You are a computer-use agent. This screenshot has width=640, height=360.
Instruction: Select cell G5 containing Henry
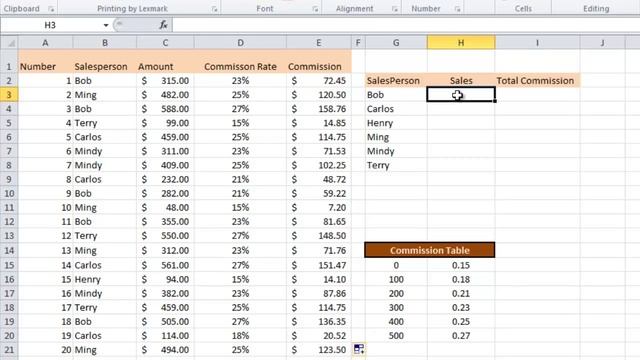click(396, 123)
